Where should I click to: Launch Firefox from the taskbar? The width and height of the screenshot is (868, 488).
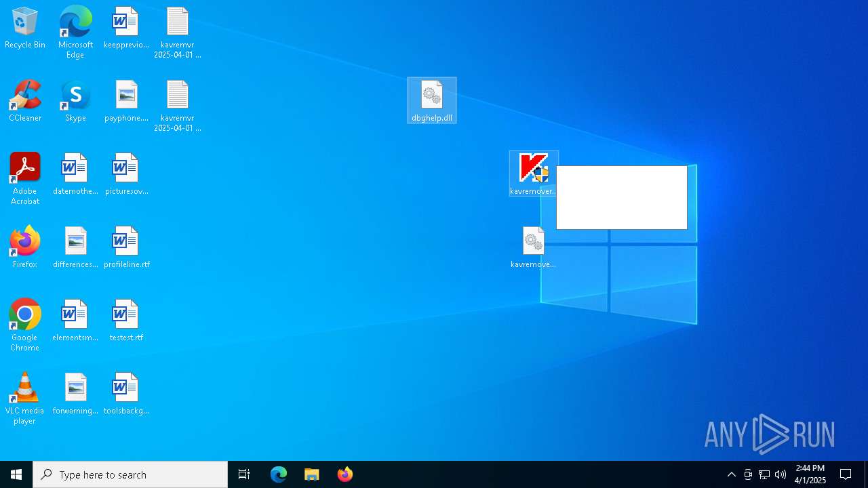click(345, 474)
